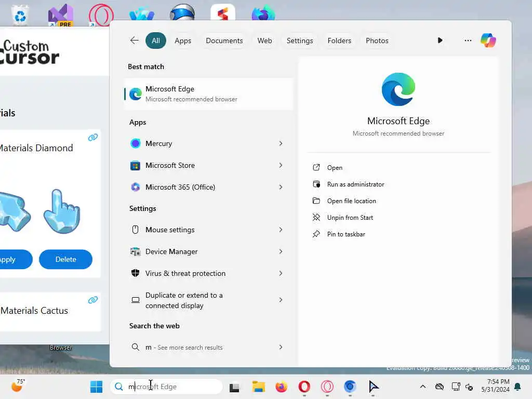The image size is (532, 399).
Task: Switch to the Documents filter tab
Action: [224, 41]
